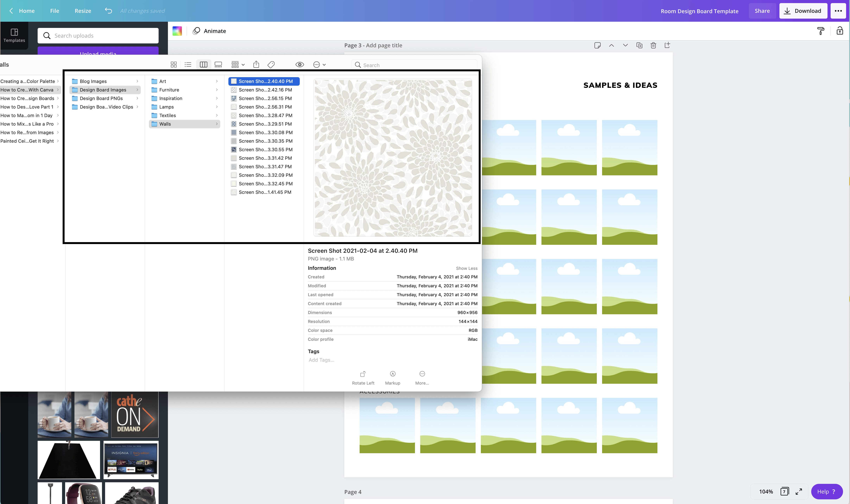Screen dimensions: 850x504
Task: Click Markup icon in preview pane
Action: coord(393,377)
